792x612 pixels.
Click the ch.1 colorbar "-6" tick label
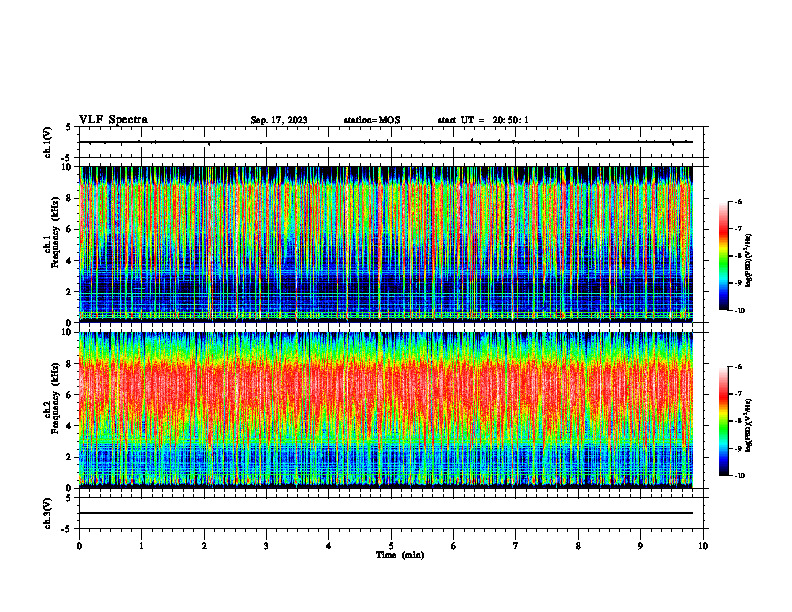(739, 201)
